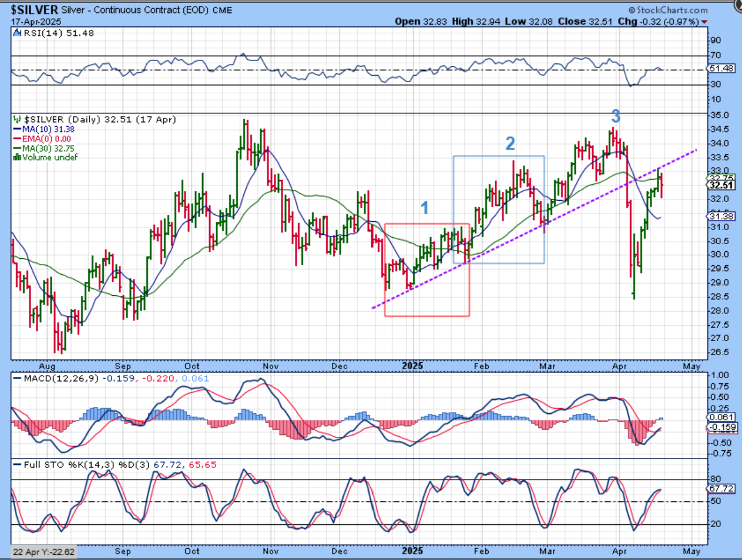Screen dimensions: 742x560
Task: Click the 67.72 stochastic axis tag
Action: (x=721, y=488)
